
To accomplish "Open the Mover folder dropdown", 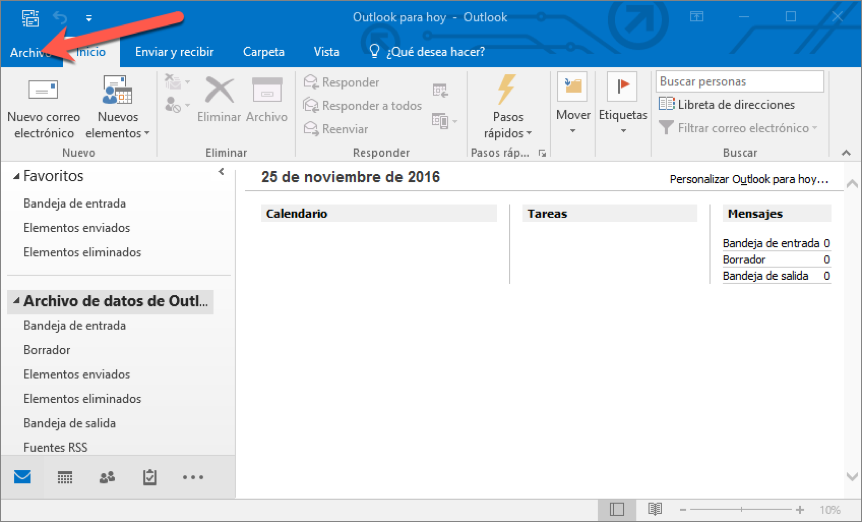I will click(573, 104).
